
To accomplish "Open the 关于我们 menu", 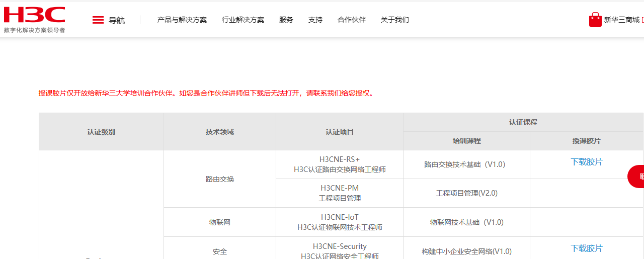I will [395, 20].
